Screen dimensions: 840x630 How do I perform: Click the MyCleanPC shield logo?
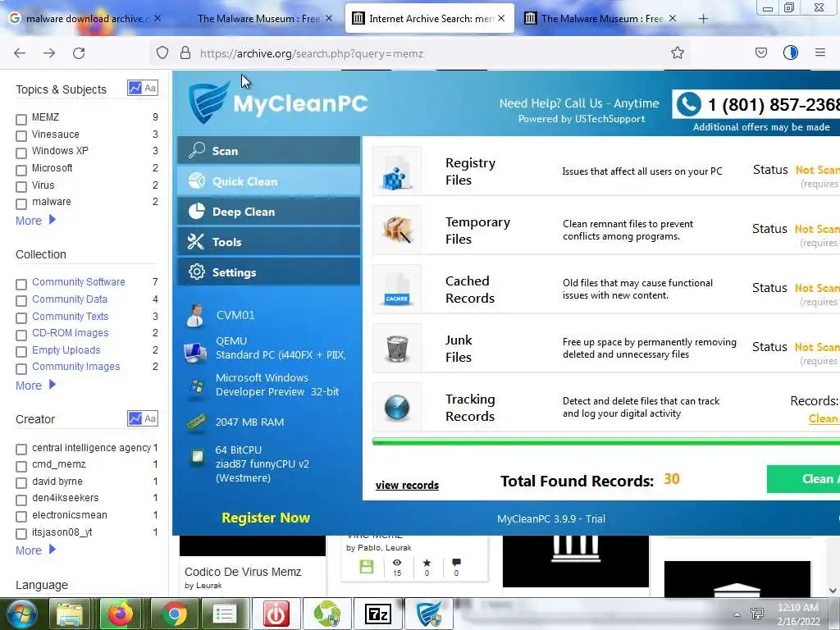tap(208, 102)
